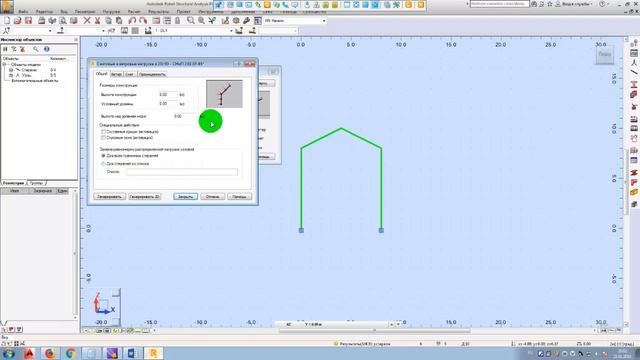
Task: Click the Помощь button
Action: pyautogui.click(x=239, y=197)
